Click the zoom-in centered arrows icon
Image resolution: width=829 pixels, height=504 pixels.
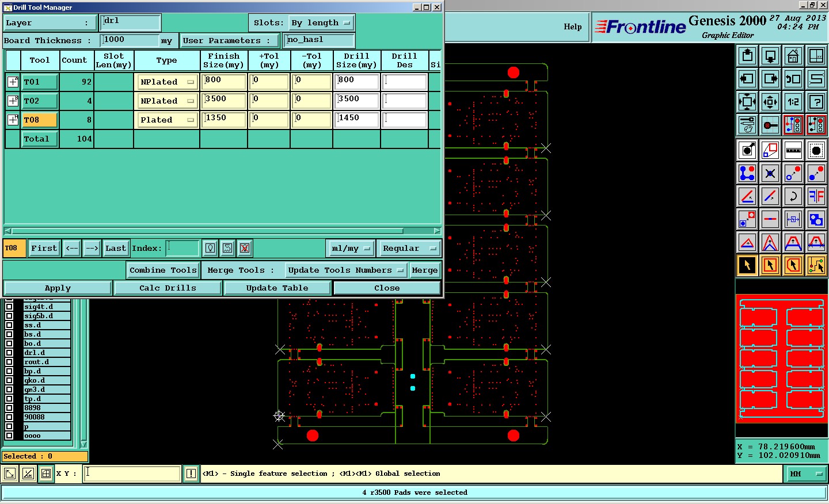tap(770, 102)
